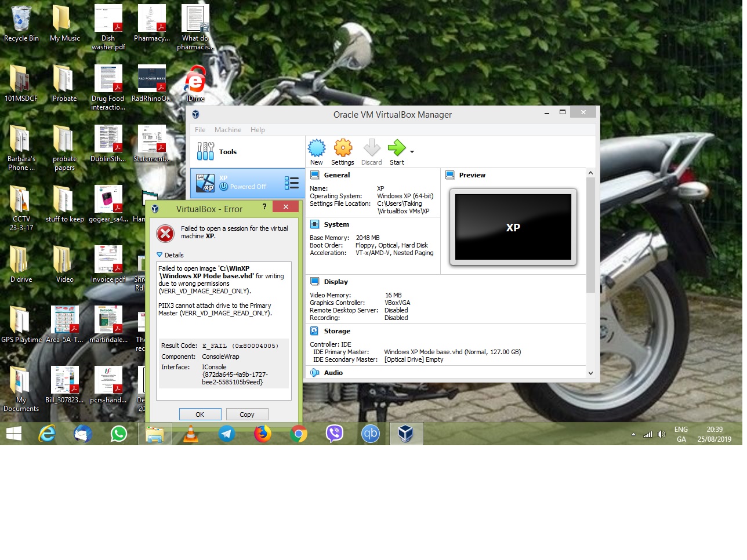Viewport: 747px width, 560px height.
Task: Open File Explorer from the taskbar
Action: pyautogui.click(x=155, y=434)
